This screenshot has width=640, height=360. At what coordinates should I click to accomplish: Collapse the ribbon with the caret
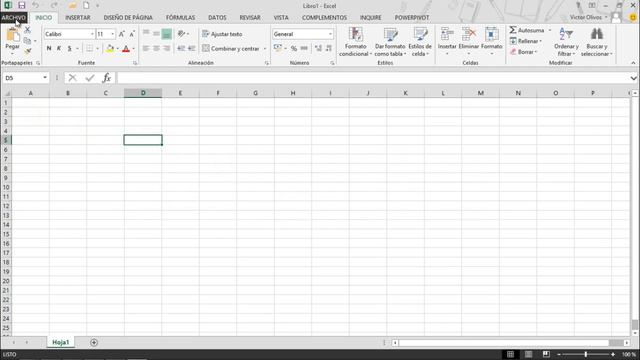(x=633, y=63)
